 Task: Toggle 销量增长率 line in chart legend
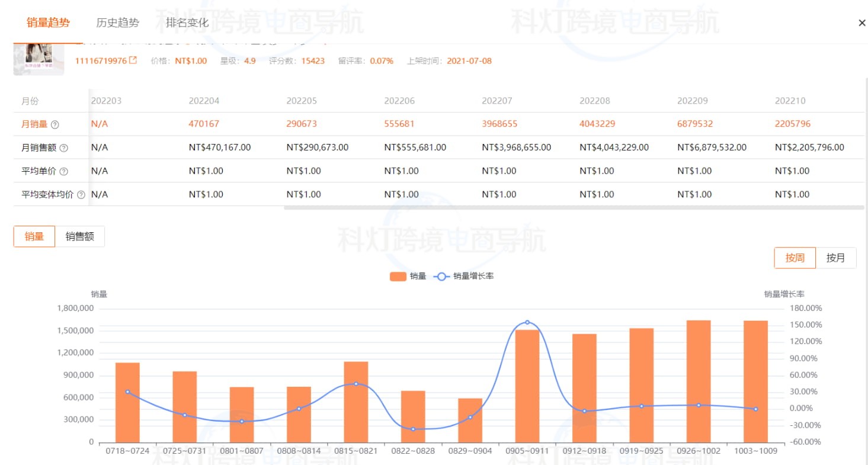click(x=464, y=276)
